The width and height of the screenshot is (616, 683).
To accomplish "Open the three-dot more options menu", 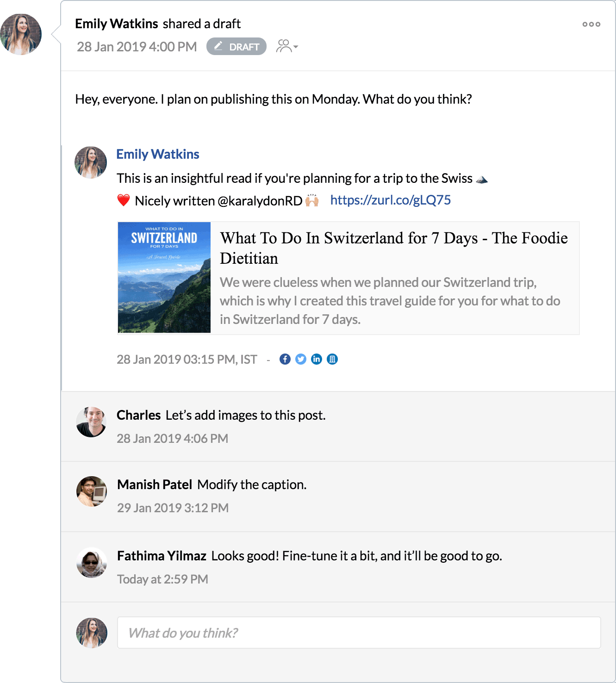I will [591, 24].
